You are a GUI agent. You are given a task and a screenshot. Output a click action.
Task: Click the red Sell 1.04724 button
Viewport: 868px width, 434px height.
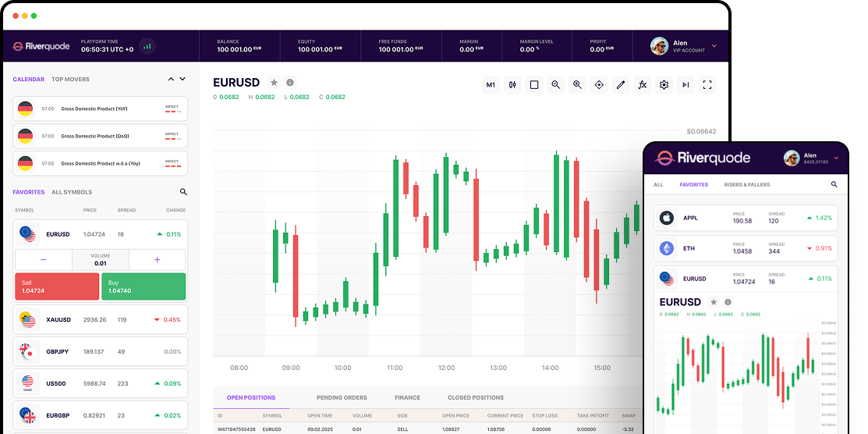point(57,286)
